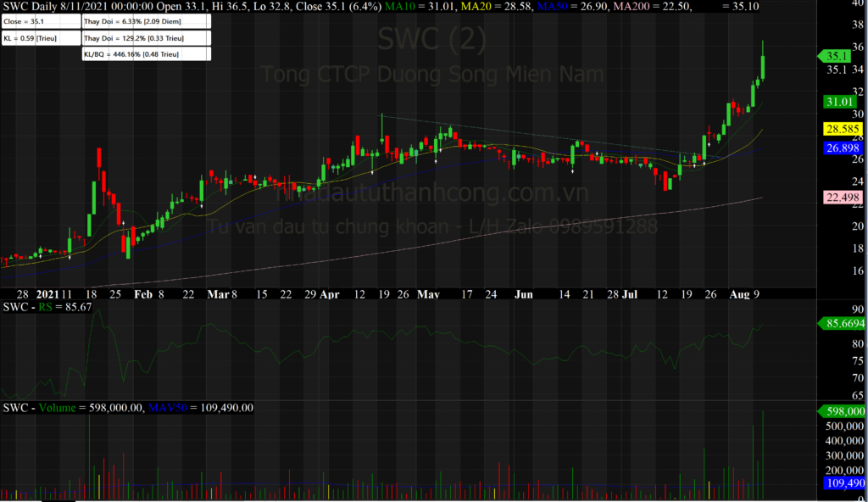
Task: Click the Apr label on the date axis
Action: [x=329, y=295]
